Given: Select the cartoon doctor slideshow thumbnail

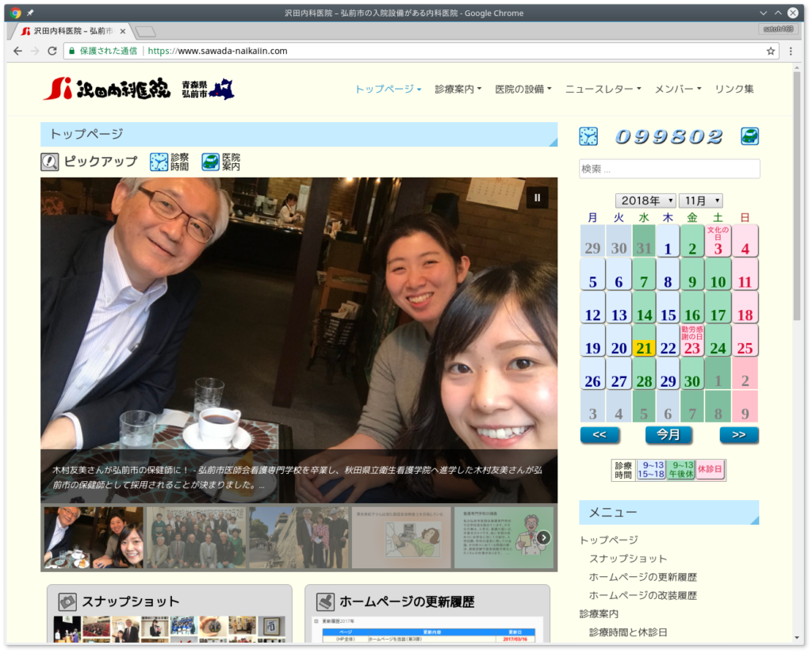Looking at the screenshot, I should [x=504, y=537].
